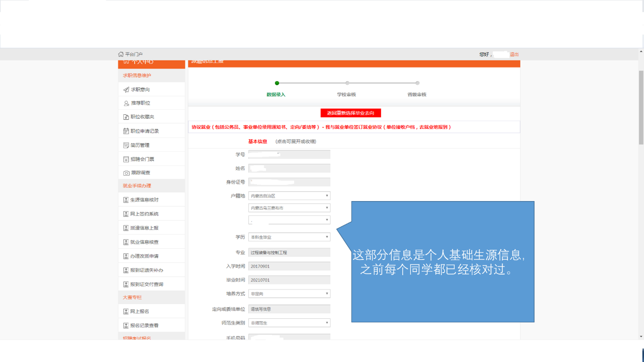644x362 pixels.
Task: Click the 数据录入 progress step dot
Action: 277,83
